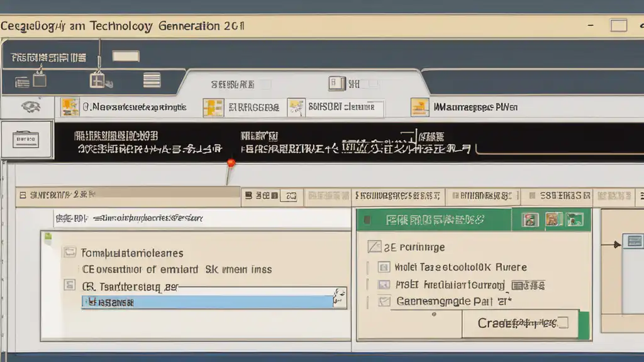
Task: Switch to the Fsouiuegsres tab
Action: pos(397,196)
